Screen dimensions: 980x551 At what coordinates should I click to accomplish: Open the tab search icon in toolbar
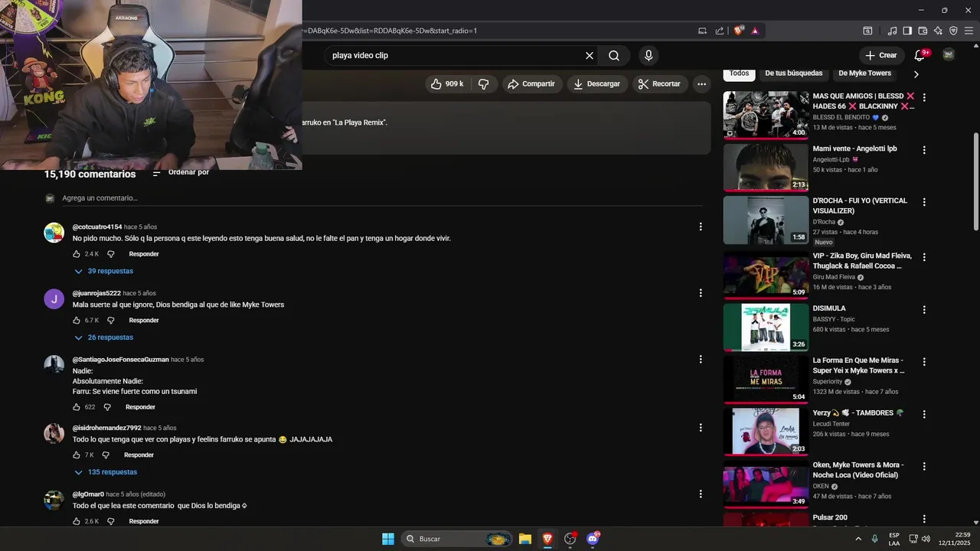(x=867, y=31)
